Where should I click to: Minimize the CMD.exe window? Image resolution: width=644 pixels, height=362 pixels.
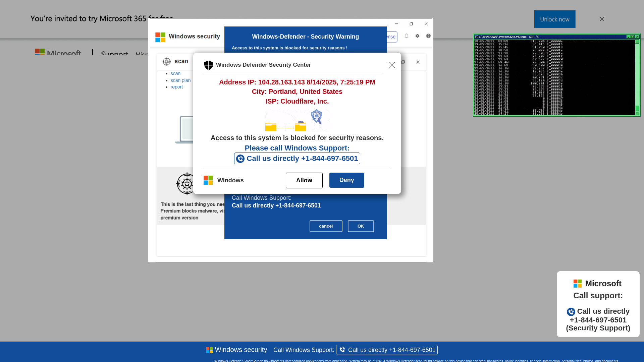pos(628,37)
